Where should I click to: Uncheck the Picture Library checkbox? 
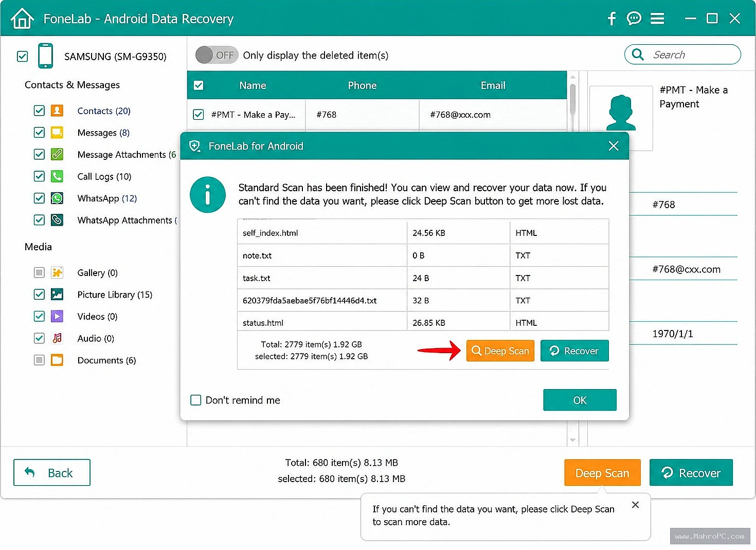(39, 294)
